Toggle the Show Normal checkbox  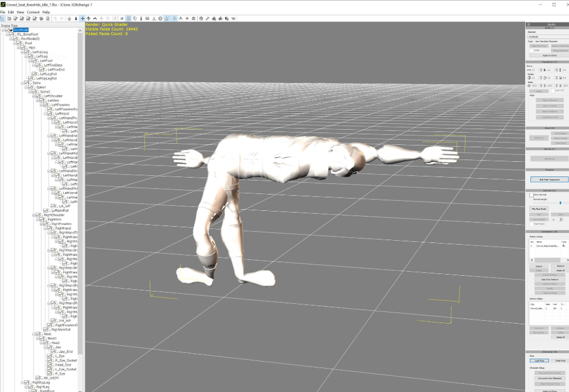point(531,195)
